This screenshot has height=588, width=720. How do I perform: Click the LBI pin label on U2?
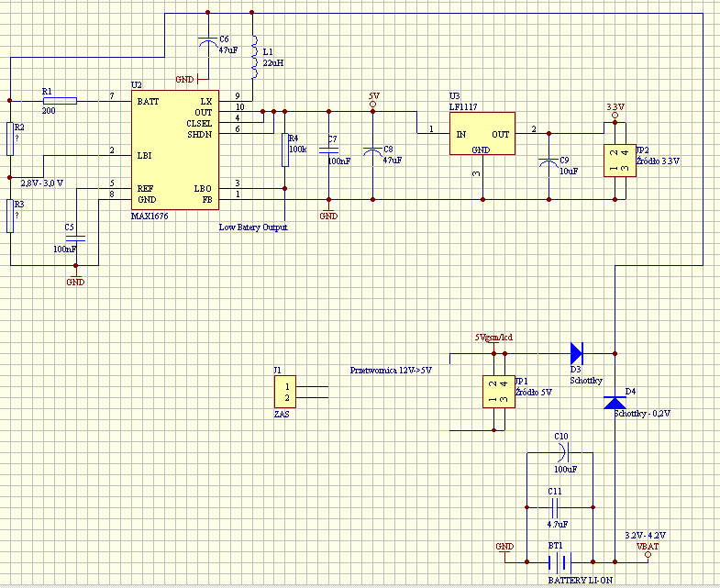click(144, 156)
